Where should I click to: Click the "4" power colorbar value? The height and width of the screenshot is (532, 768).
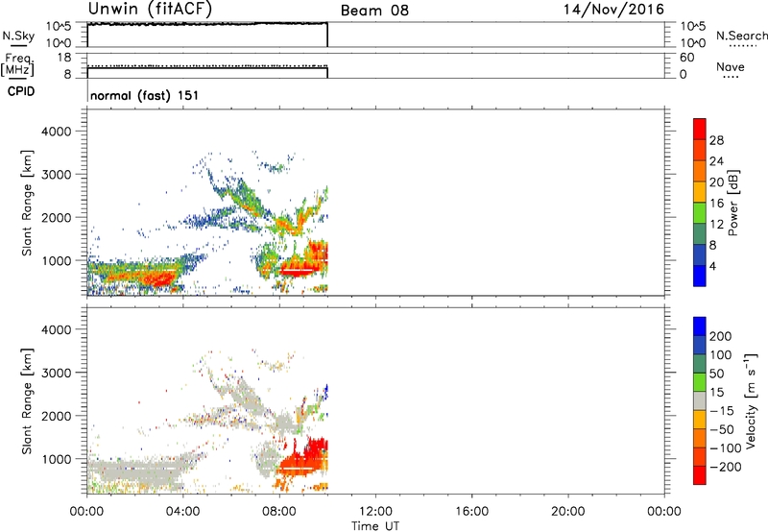712,267
